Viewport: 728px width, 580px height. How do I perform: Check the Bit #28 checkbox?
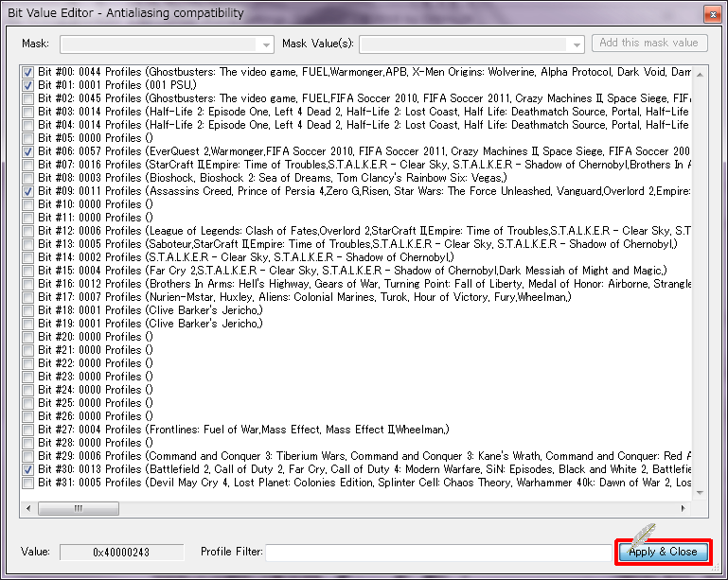click(27, 443)
